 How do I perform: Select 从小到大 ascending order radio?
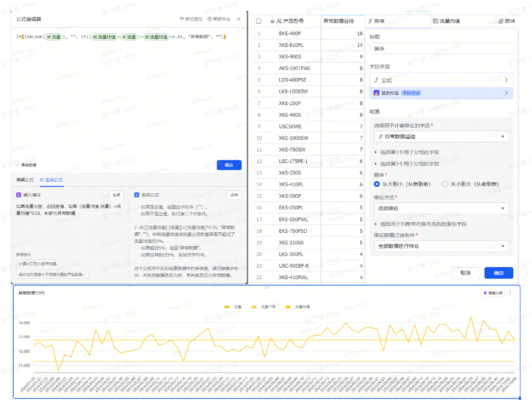tap(445, 184)
